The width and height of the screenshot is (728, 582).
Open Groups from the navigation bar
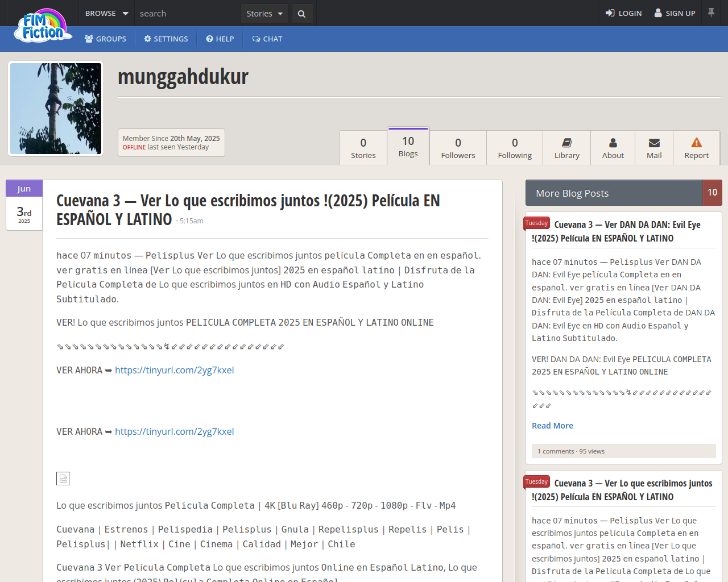(105, 39)
